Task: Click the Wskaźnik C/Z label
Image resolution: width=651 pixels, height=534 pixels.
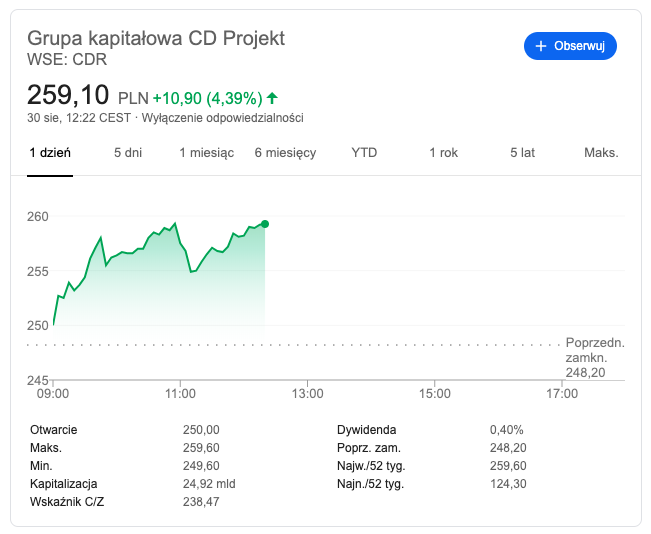Action: tap(67, 502)
